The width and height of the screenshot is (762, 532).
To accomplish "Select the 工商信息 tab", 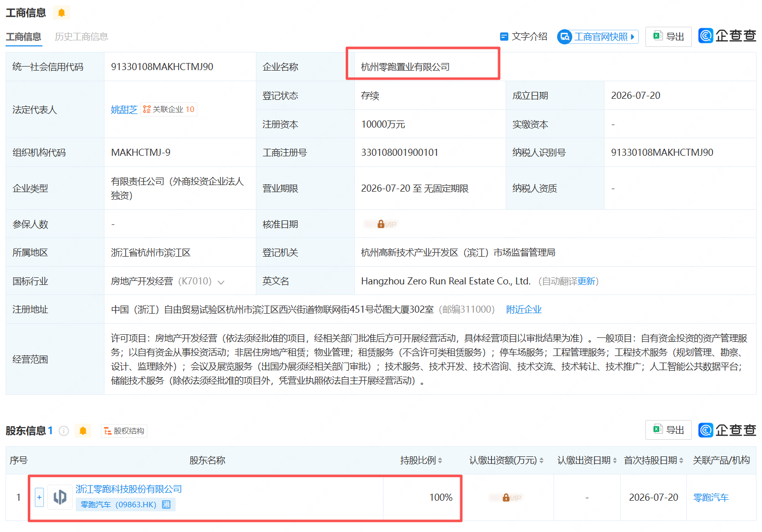I will 23,37.
